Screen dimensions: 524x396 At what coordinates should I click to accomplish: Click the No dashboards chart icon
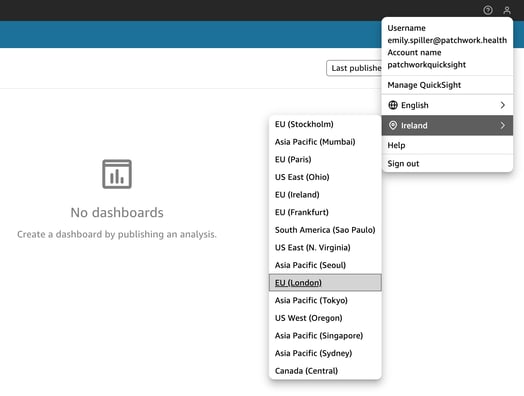pos(117,174)
